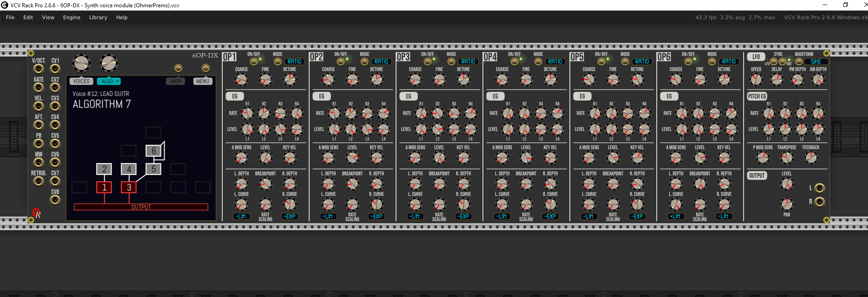
Task: Click the R output jack
Action: pyautogui.click(x=820, y=202)
